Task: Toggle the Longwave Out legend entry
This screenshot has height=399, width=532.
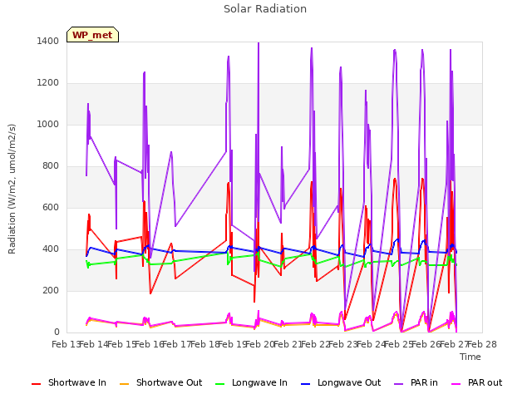Action: (x=341, y=382)
